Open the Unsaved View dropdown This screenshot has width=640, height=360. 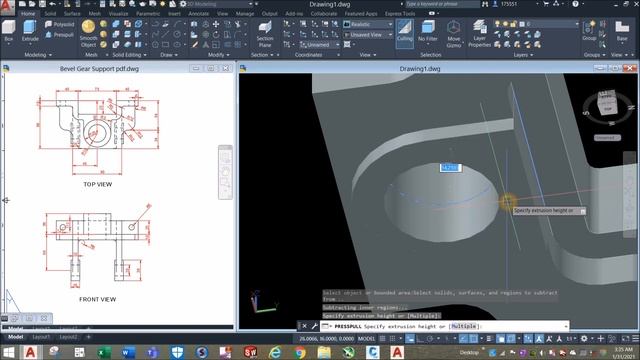368,35
